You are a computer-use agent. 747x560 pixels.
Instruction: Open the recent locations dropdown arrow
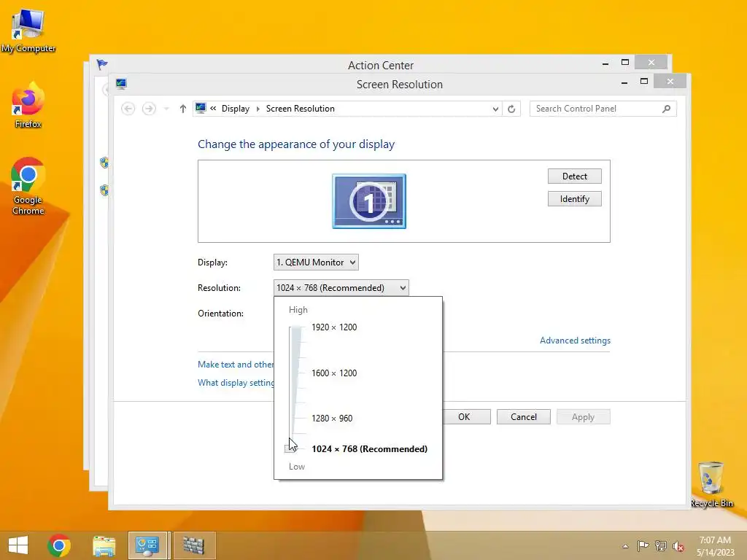166,109
